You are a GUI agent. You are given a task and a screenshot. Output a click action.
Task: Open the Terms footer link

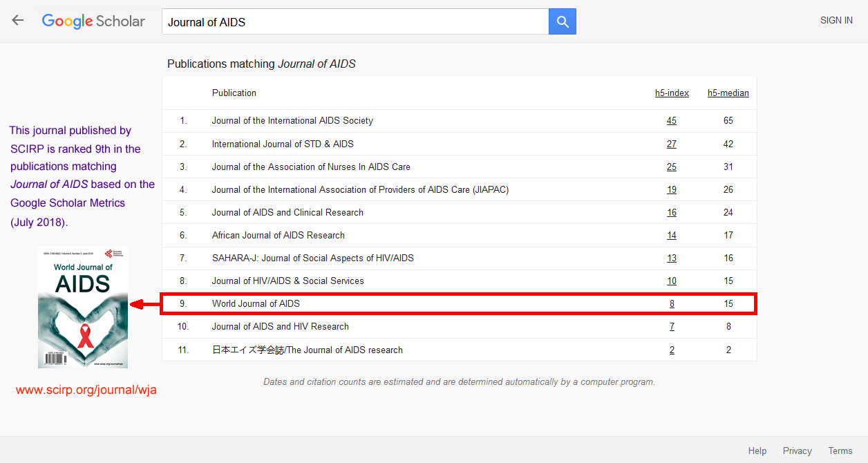coord(840,451)
